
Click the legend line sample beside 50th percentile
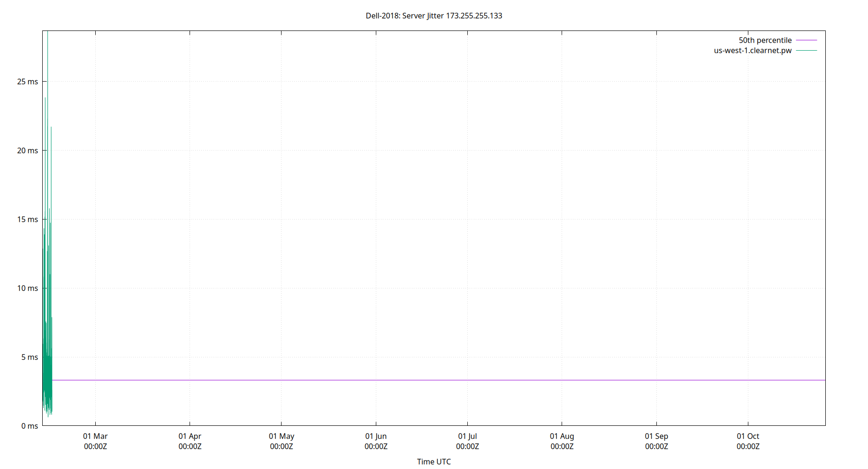click(x=806, y=40)
